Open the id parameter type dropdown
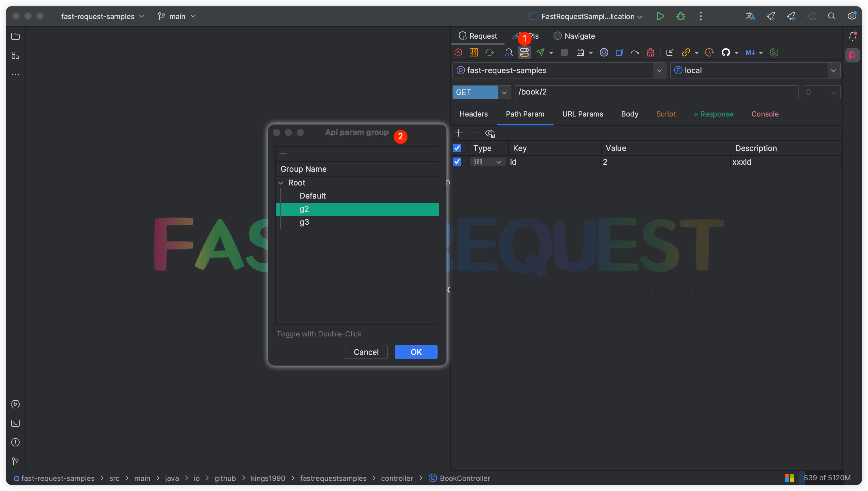The image size is (868, 491). [x=499, y=162]
